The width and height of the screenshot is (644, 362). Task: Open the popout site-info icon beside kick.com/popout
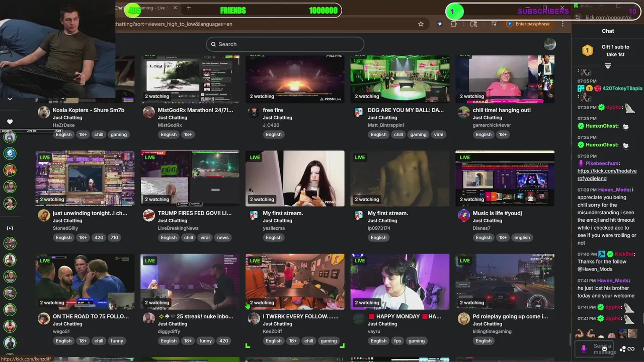tap(577, 18)
